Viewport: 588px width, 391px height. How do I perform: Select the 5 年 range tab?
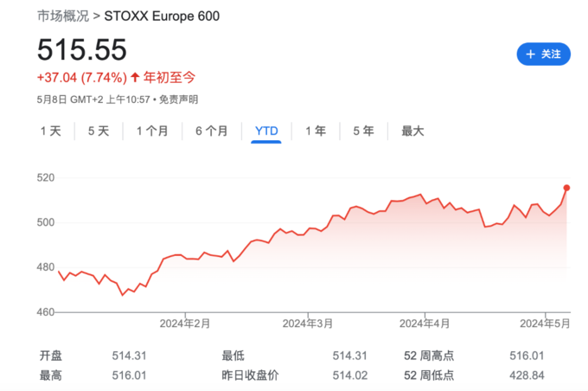pos(363,131)
